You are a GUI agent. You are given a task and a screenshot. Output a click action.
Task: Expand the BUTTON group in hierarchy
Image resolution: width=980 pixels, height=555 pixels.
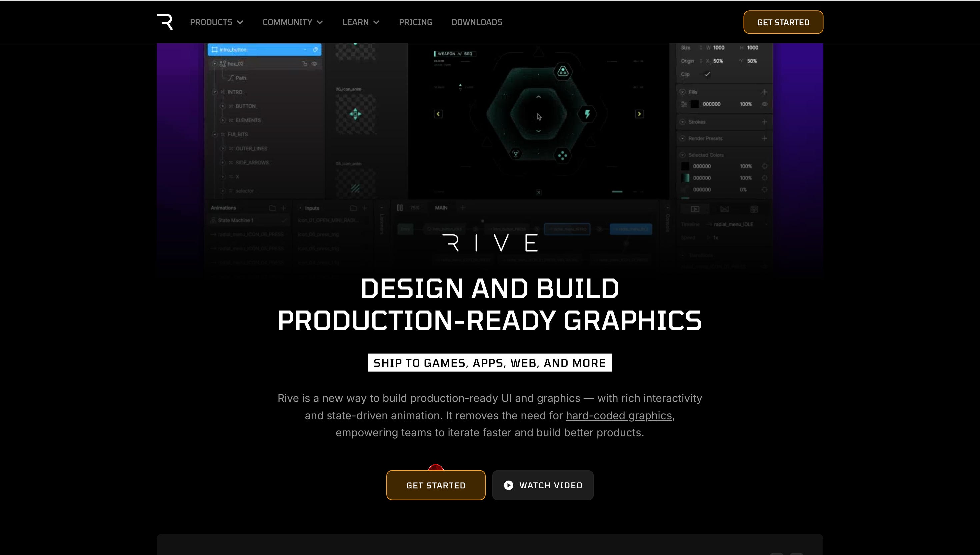(x=223, y=106)
